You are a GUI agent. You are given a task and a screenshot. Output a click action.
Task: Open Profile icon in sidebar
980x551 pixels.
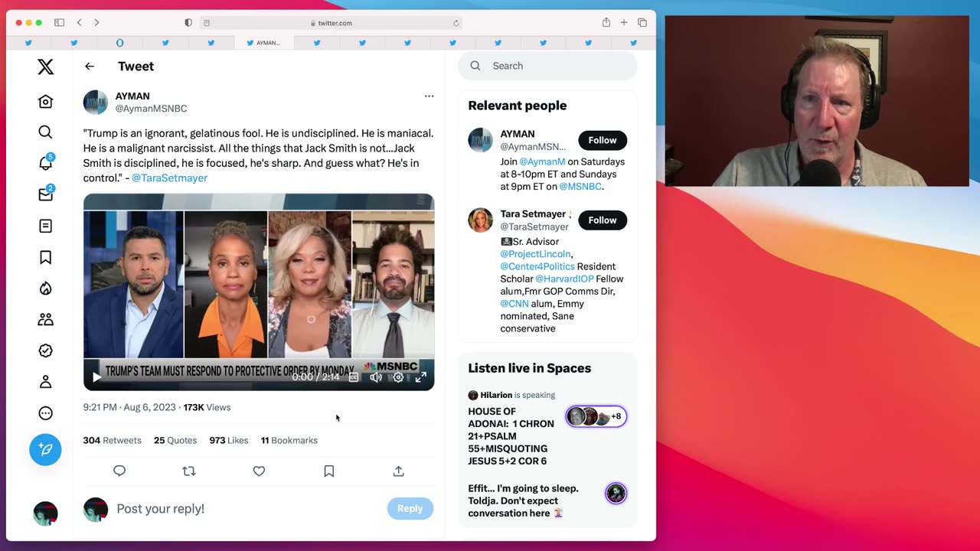point(46,382)
